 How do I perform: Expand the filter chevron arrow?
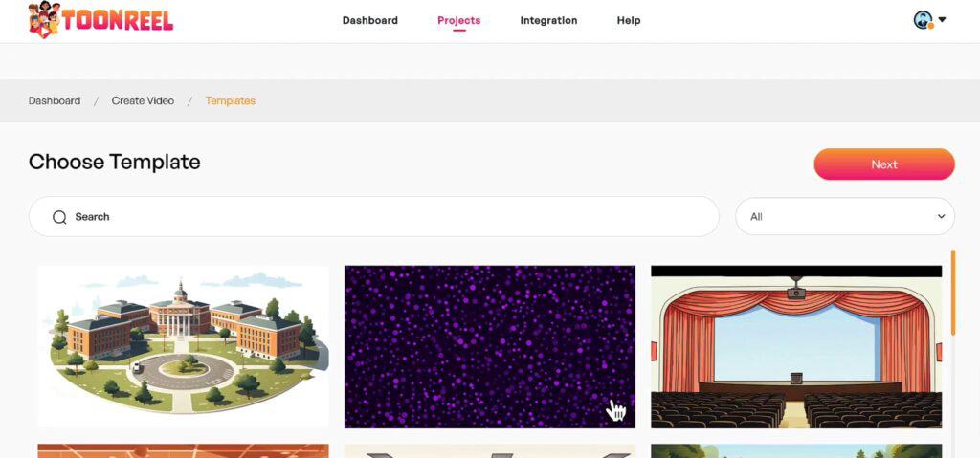942,217
